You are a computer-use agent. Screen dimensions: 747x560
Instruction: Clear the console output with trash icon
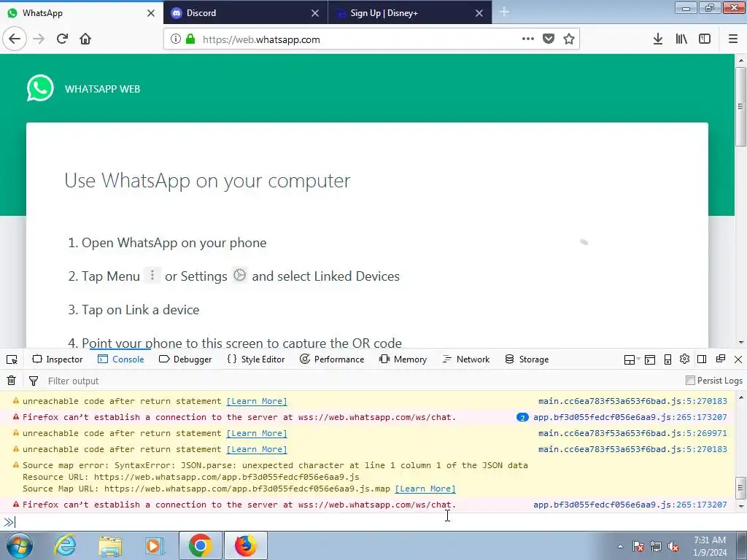pos(12,381)
